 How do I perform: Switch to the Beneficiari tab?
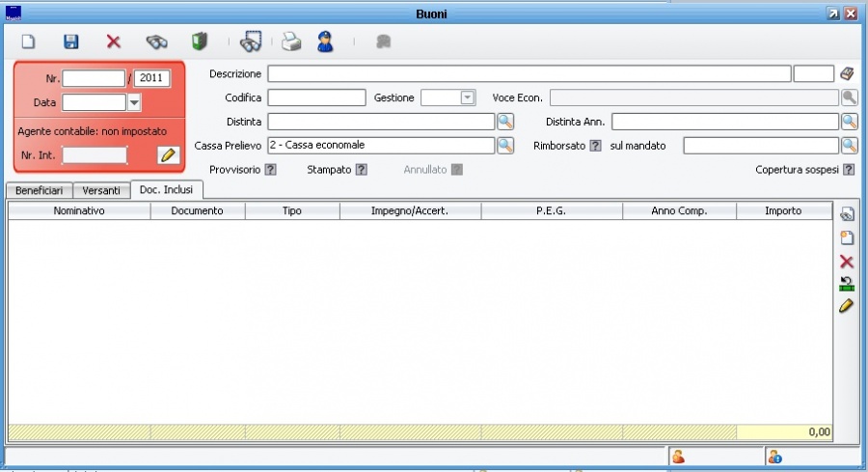[39, 190]
